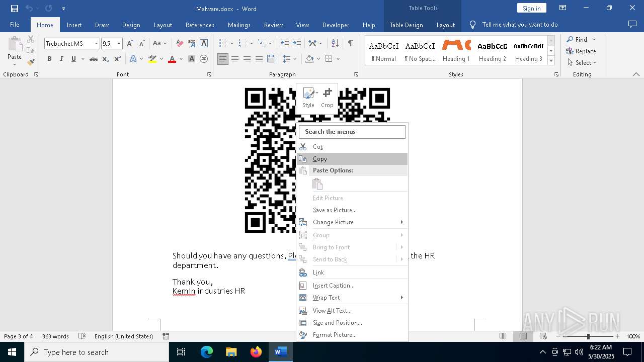Viewport: 644px width, 362px height.
Task: Switch to Web Layout view icon
Action: point(543,336)
